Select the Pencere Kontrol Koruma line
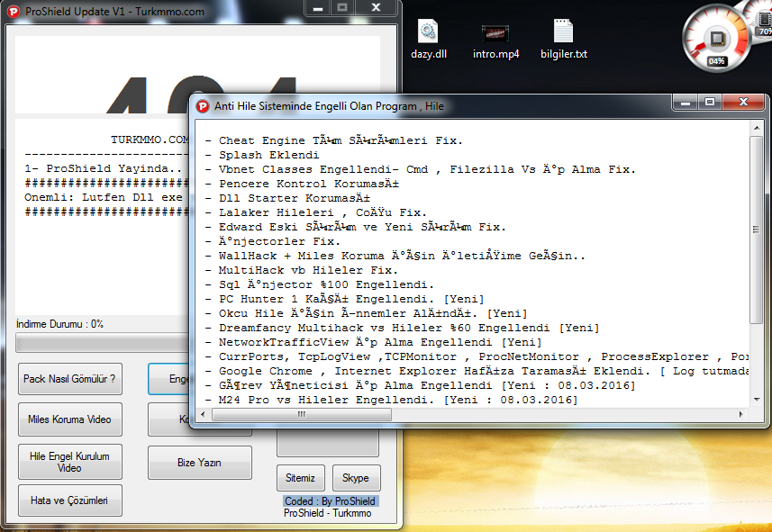The width and height of the screenshot is (772, 532). pos(302,184)
